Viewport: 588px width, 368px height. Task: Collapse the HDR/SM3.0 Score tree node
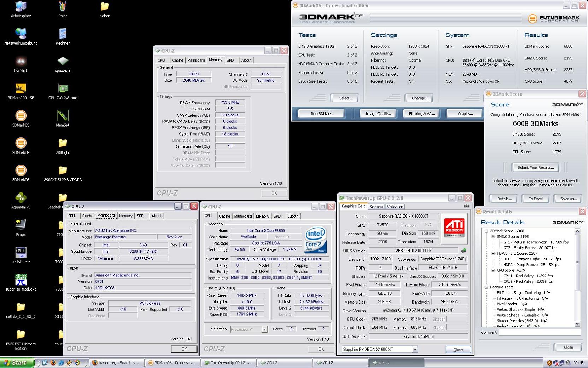tap(493, 253)
